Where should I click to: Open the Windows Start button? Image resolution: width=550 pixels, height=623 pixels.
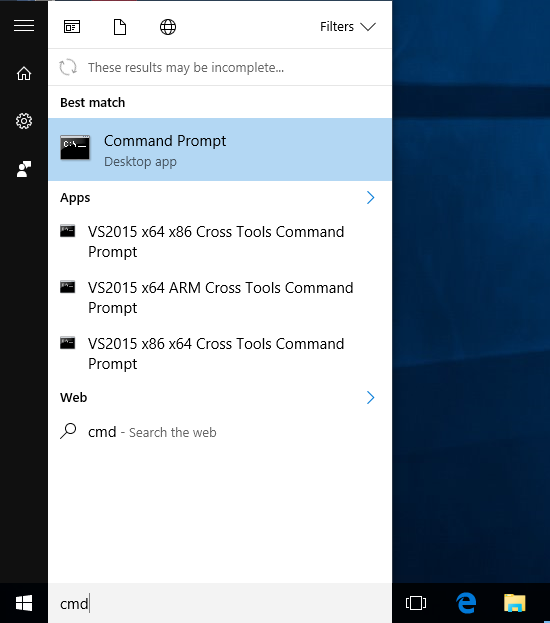[24, 603]
